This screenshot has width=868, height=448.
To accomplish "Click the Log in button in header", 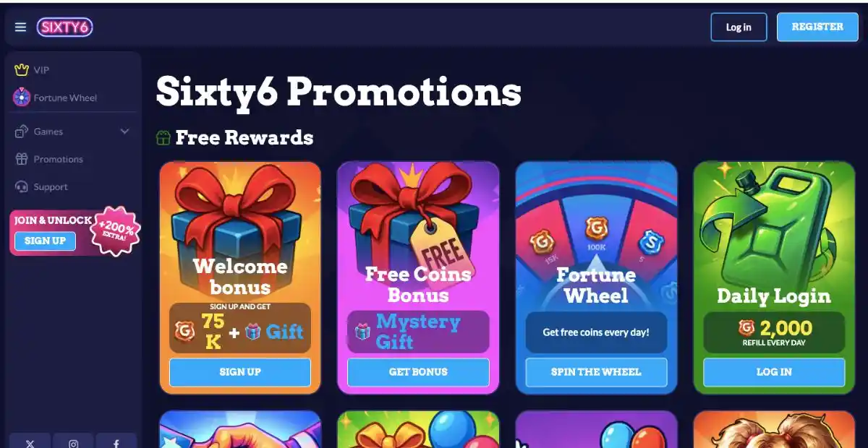I will (x=739, y=27).
